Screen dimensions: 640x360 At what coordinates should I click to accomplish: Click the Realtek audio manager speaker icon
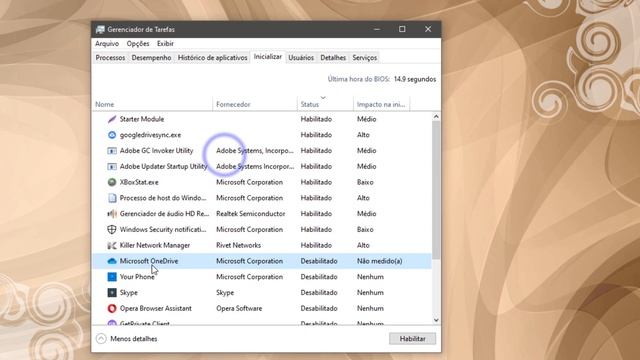(112, 214)
